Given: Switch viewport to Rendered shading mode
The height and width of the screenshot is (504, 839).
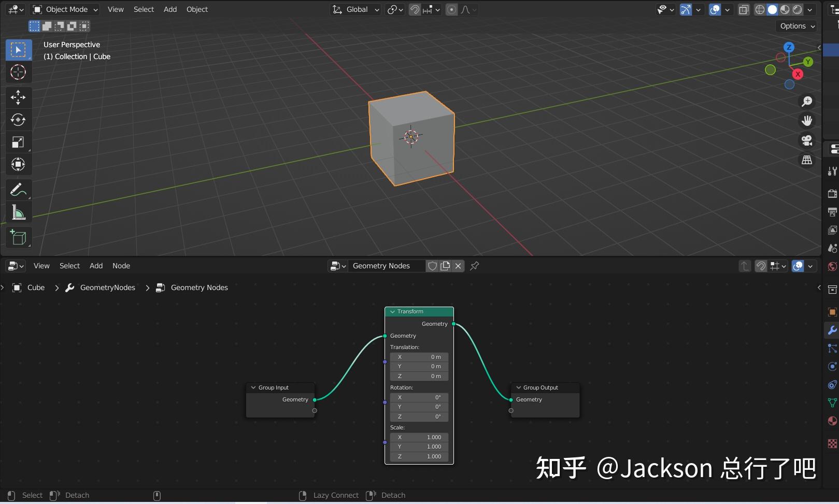Looking at the screenshot, I should 798,9.
